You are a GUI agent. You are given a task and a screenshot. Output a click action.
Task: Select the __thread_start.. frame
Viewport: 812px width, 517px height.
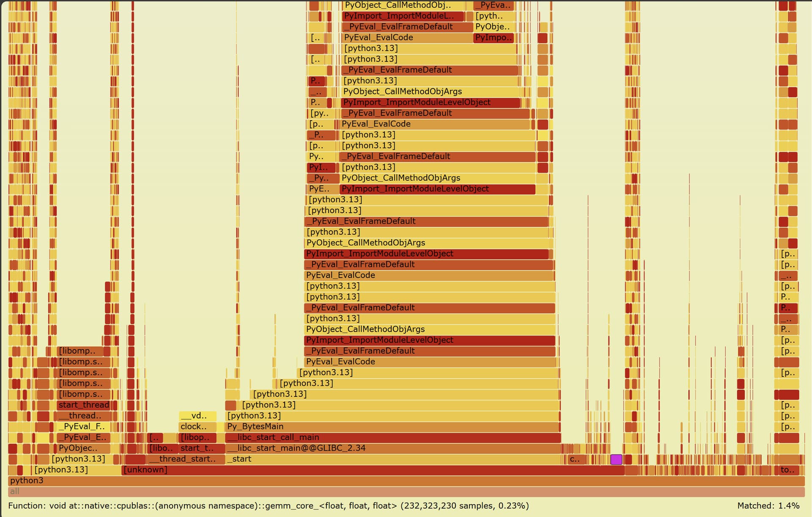(x=186, y=459)
